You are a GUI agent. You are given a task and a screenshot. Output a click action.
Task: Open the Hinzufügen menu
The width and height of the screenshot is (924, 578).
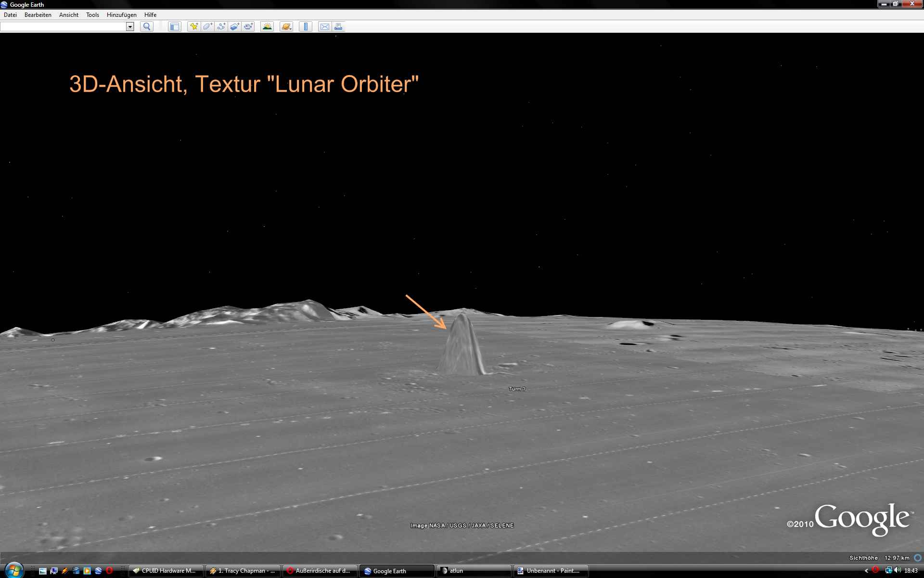click(122, 15)
